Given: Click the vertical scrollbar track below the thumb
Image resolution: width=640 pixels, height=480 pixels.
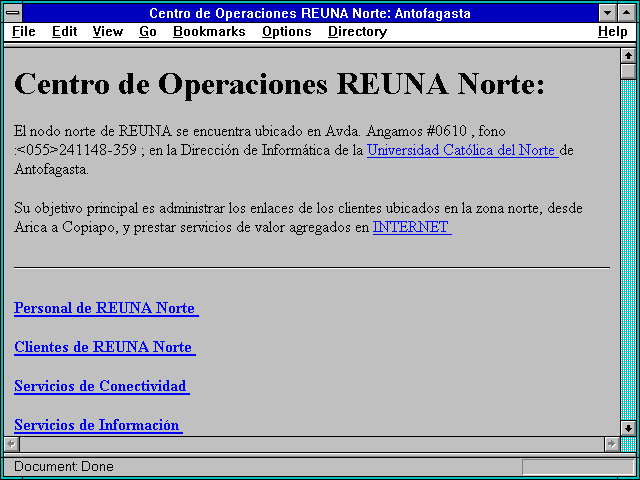Looking at the screenshot, I should pyautogui.click(x=628, y=250).
